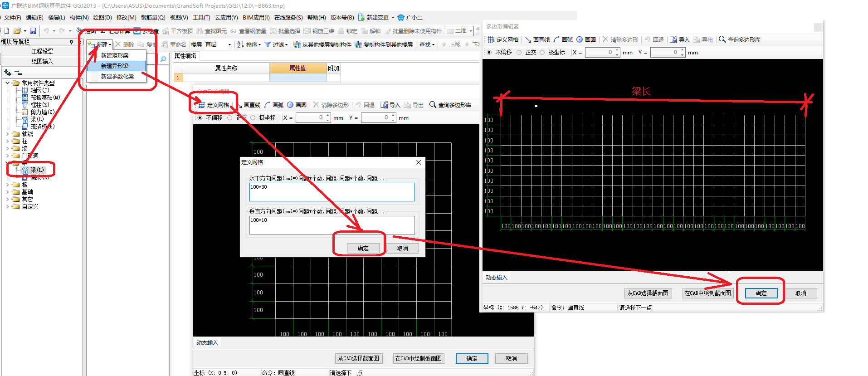Viewport: 868px width, 376px height.
Task: Expand the 轴线 tree node
Action: (8, 134)
